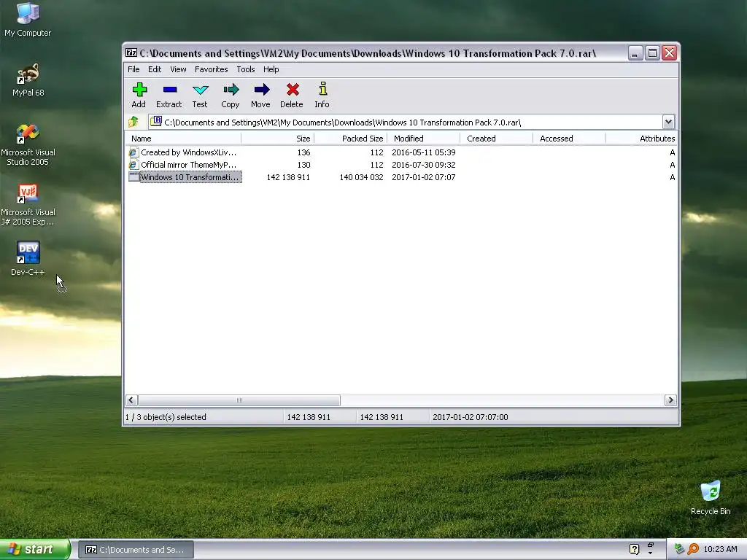Select Recycle Bin desktop icon
Viewport: 747px width, 560px height.
711,497
